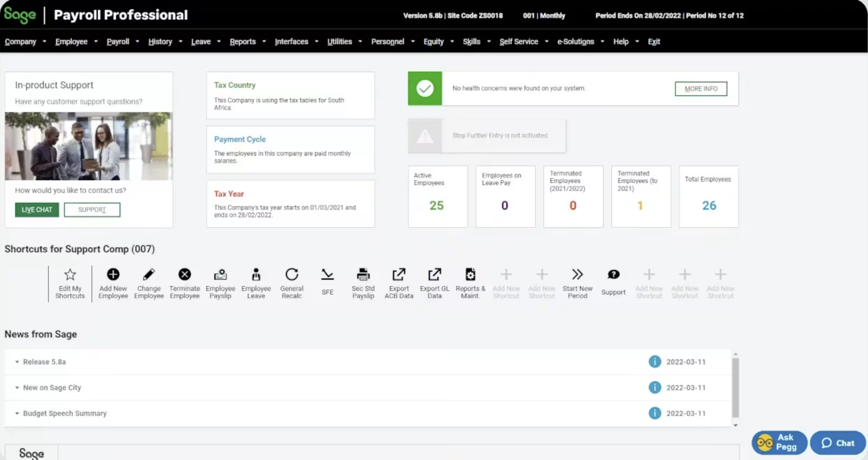Click the SUPPORT button
Viewport: 868px width, 460px height.
[x=92, y=209]
